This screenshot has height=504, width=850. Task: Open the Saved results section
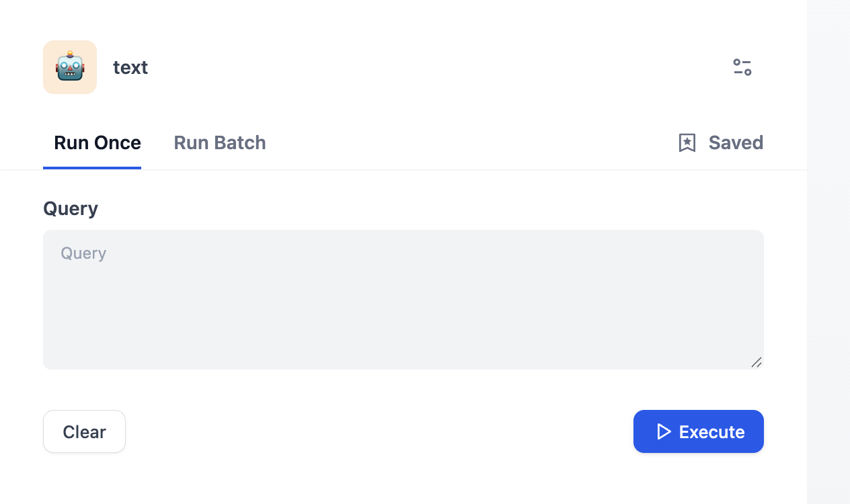point(720,142)
